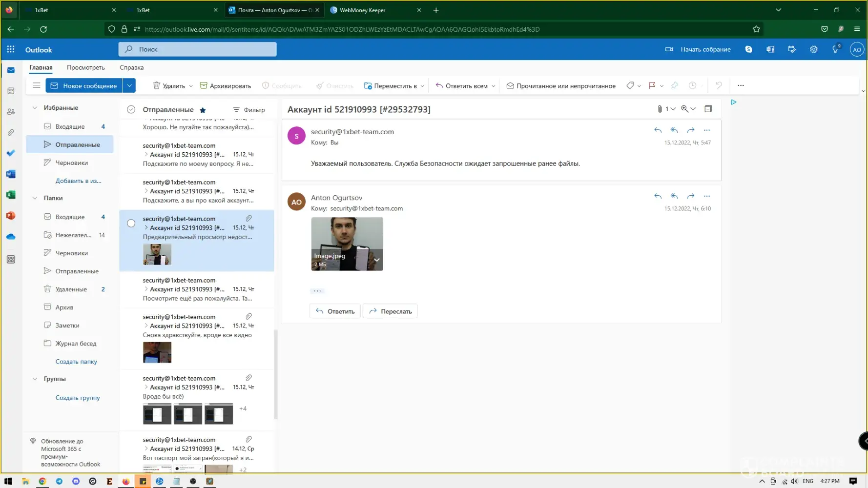Open Outlook settings gear
The image size is (868, 488).
(x=813, y=49)
